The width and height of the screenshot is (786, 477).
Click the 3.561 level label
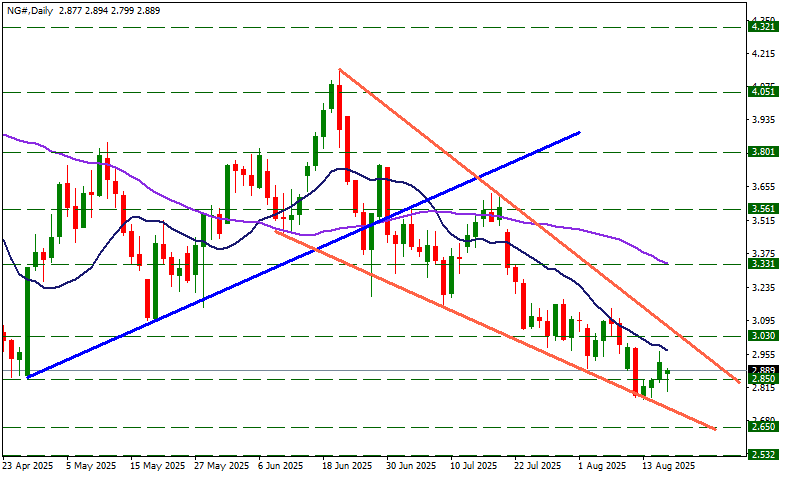coord(763,208)
